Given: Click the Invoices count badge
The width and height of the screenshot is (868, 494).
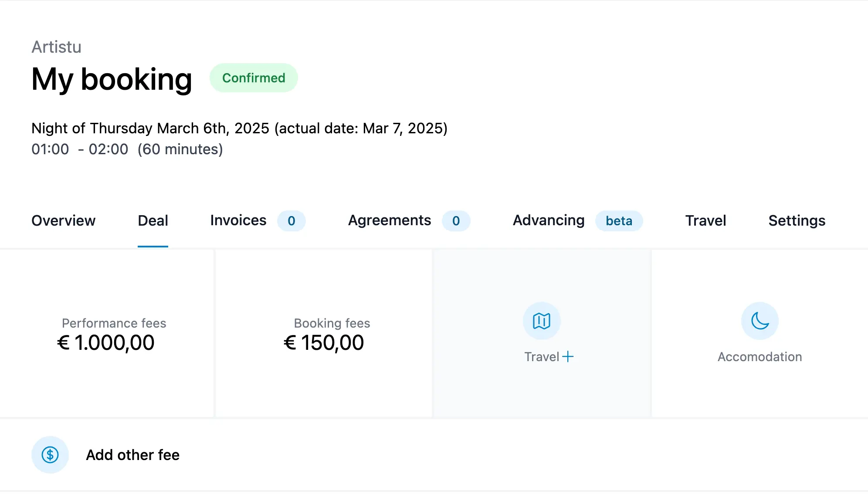Looking at the screenshot, I should pos(291,221).
